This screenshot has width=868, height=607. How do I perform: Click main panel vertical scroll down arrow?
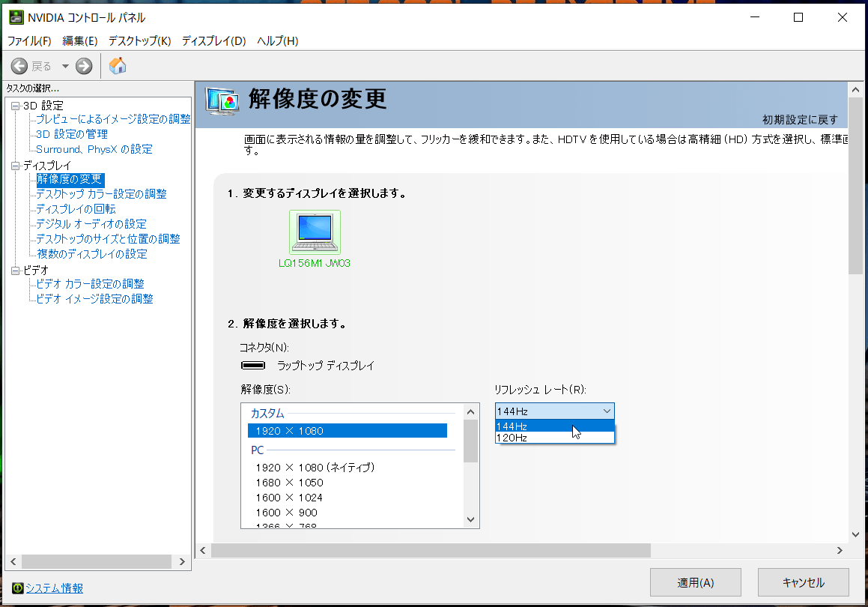point(855,534)
